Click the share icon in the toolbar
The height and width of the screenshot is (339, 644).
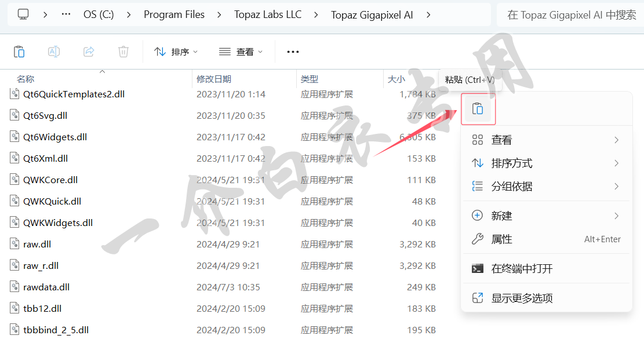[89, 52]
